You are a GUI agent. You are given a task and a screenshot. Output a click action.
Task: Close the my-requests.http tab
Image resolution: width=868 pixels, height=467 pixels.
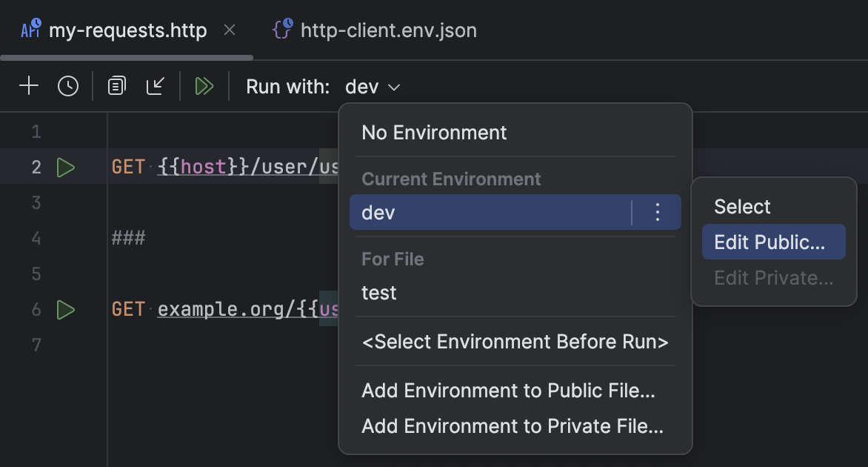coord(230,30)
